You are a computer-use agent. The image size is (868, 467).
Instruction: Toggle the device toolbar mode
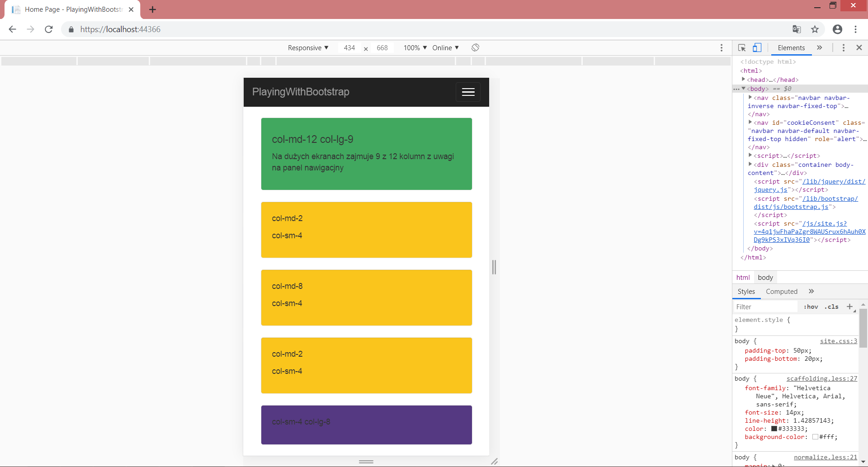coord(757,47)
